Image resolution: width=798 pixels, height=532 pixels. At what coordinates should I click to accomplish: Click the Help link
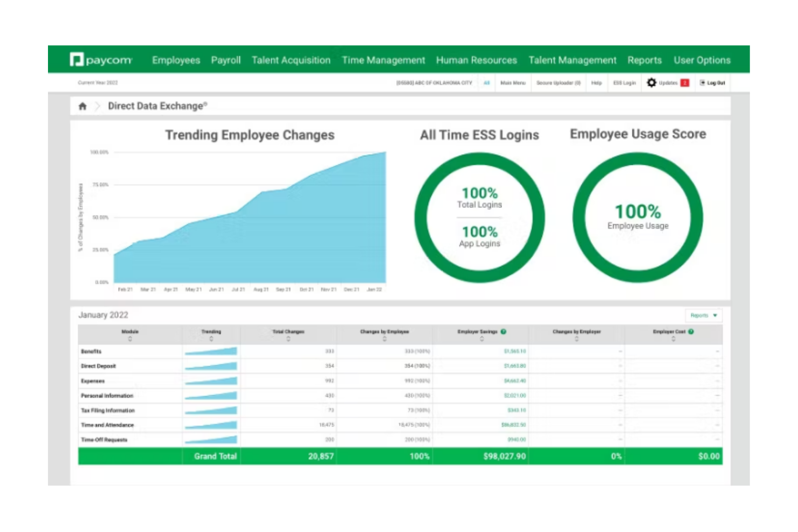[x=596, y=83]
